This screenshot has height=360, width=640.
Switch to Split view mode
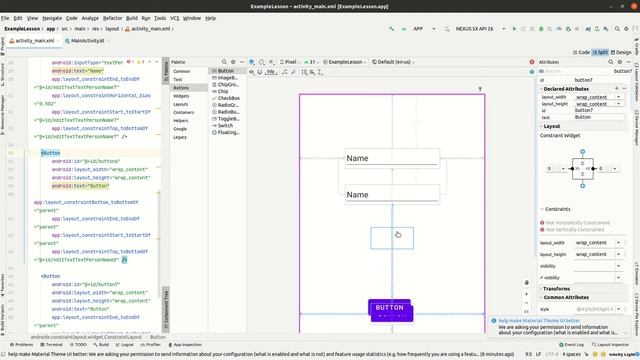[600, 52]
